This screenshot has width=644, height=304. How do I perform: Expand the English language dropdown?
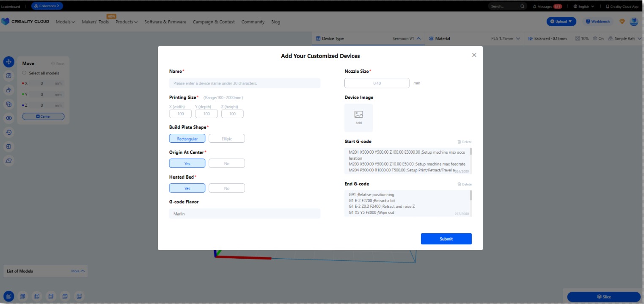[583, 6]
